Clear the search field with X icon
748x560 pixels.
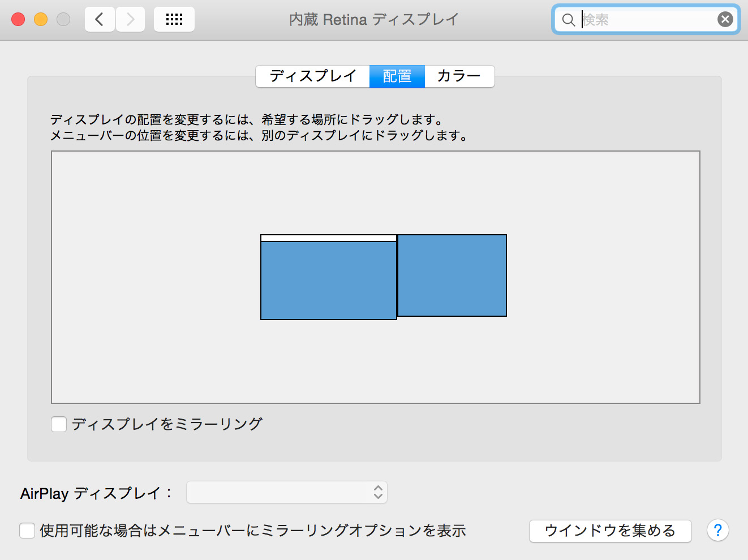(725, 20)
